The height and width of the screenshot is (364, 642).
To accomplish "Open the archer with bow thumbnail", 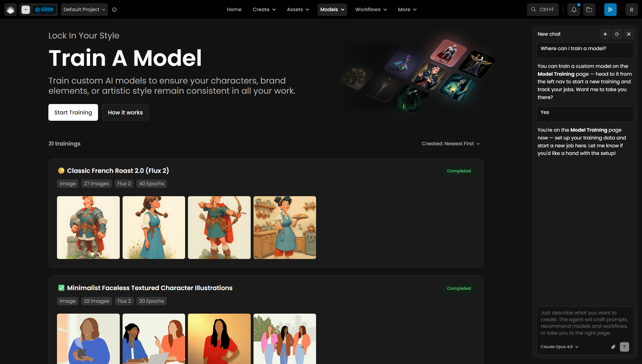I will (x=219, y=228).
